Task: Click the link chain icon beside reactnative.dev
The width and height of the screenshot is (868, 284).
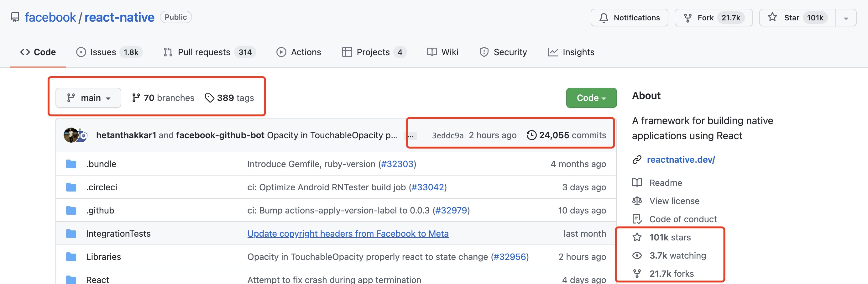Action: [x=636, y=159]
